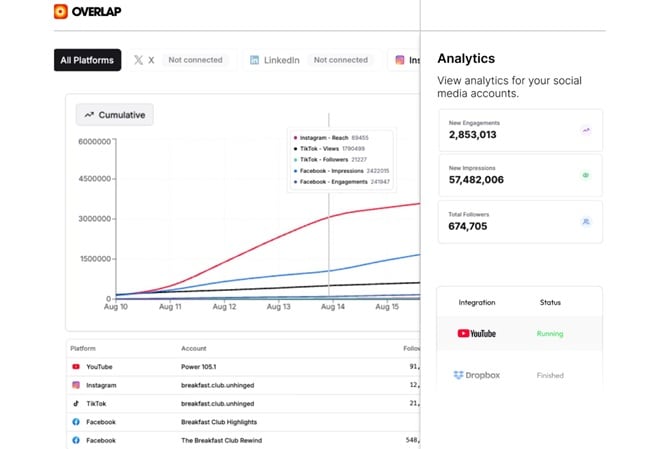The height and width of the screenshot is (449, 652).
Task: Click the X Not connected badge
Action: coord(195,60)
